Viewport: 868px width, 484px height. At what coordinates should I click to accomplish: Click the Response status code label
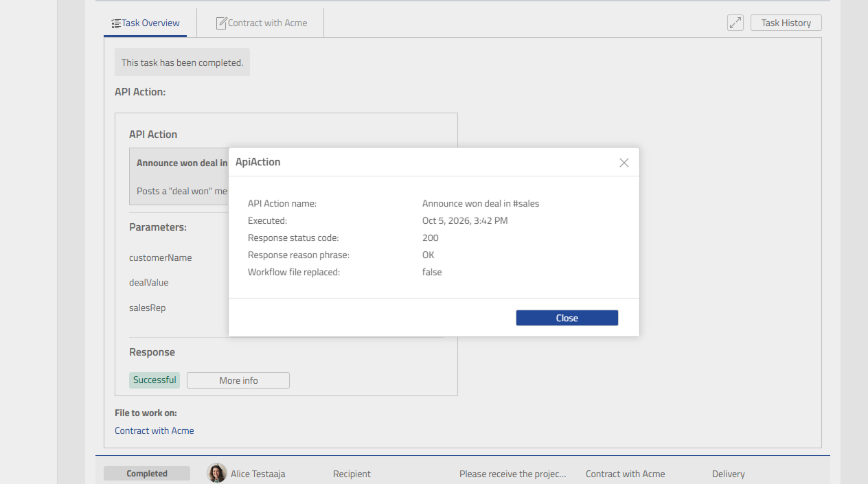[x=293, y=238]
